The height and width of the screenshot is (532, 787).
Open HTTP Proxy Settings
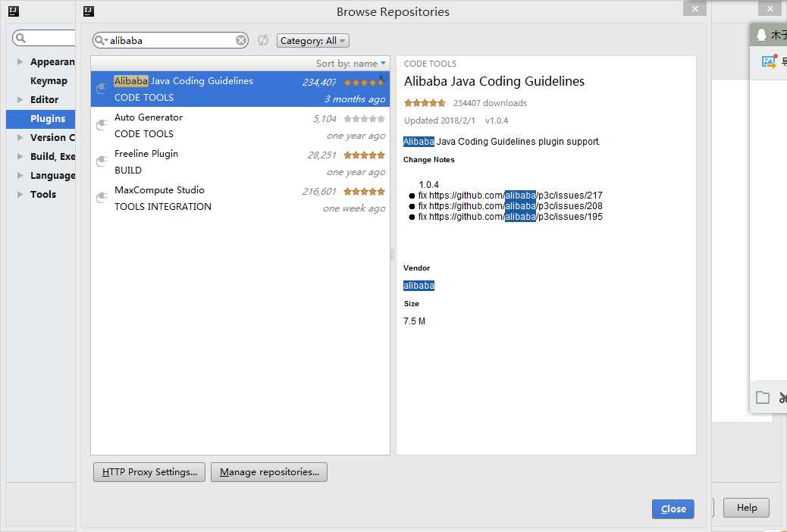point(149,472)
